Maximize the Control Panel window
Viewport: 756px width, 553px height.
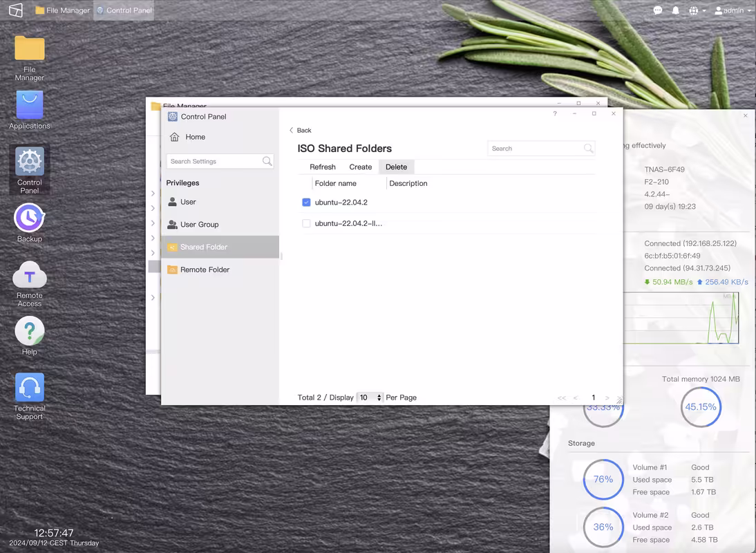coord(594,114)
